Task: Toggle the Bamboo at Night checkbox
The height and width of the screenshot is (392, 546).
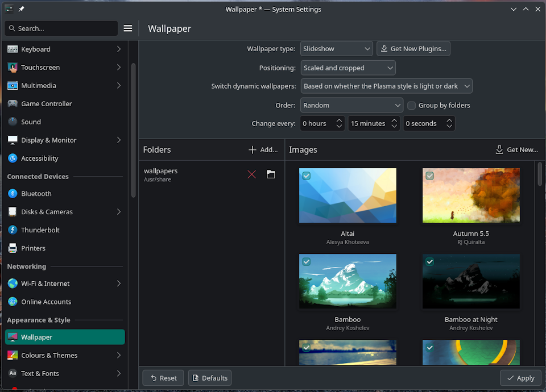Action: tap(430, 261)
